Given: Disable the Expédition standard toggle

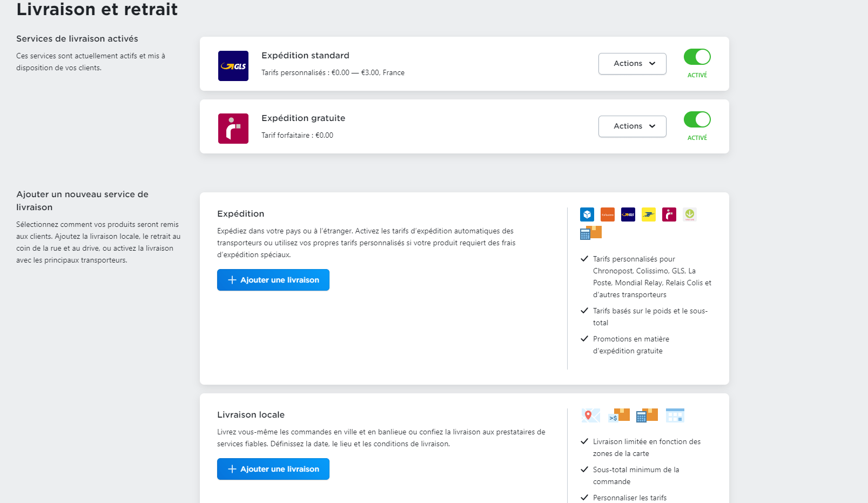Looking at the screenshot, I should (x=697, y=57).
